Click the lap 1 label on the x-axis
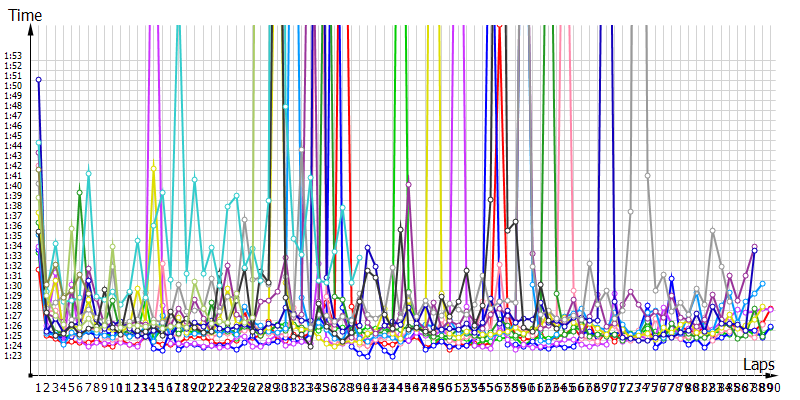 coord(39,387)
